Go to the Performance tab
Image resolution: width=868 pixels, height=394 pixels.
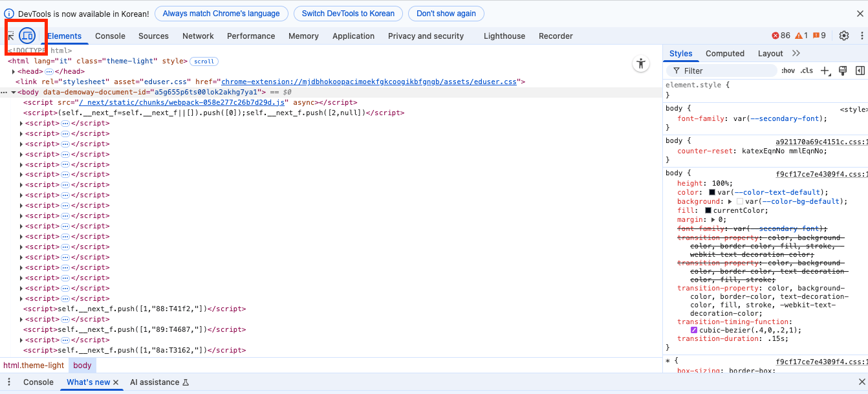[251, 36]
